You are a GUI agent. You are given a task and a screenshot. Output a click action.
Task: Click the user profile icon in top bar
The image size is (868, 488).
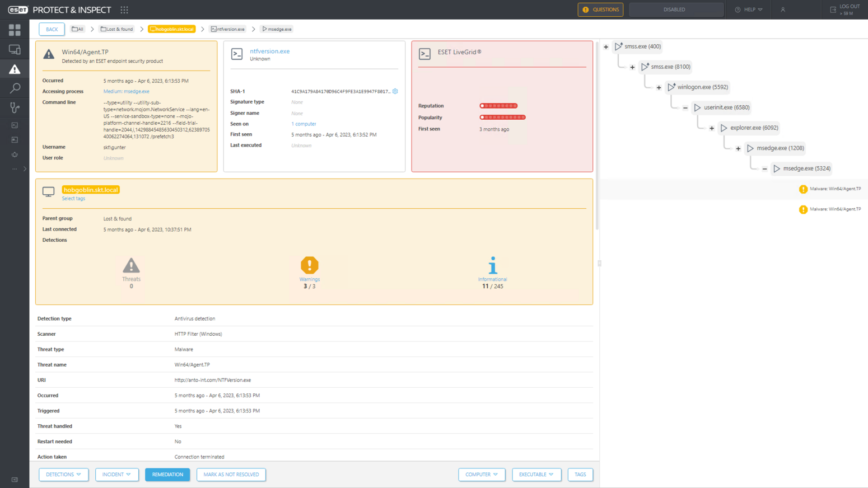(783, 10)
